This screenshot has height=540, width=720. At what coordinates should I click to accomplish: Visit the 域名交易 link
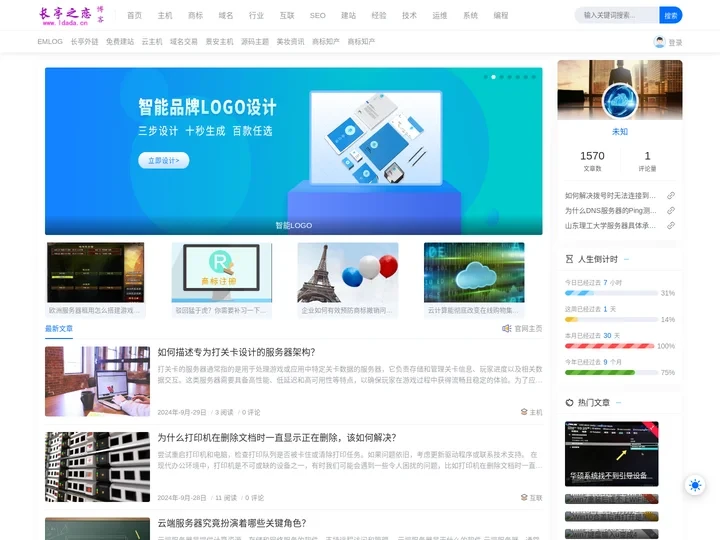(184, 41)
